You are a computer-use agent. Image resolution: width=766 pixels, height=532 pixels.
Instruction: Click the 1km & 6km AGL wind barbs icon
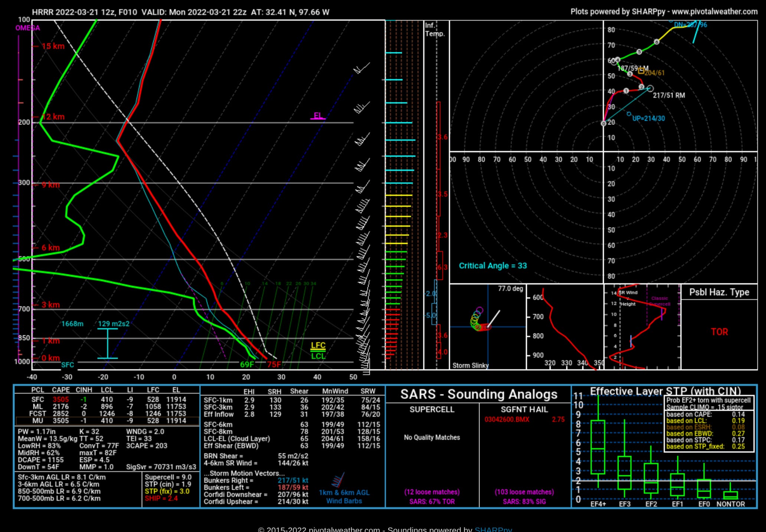click(x=338, y=480)
